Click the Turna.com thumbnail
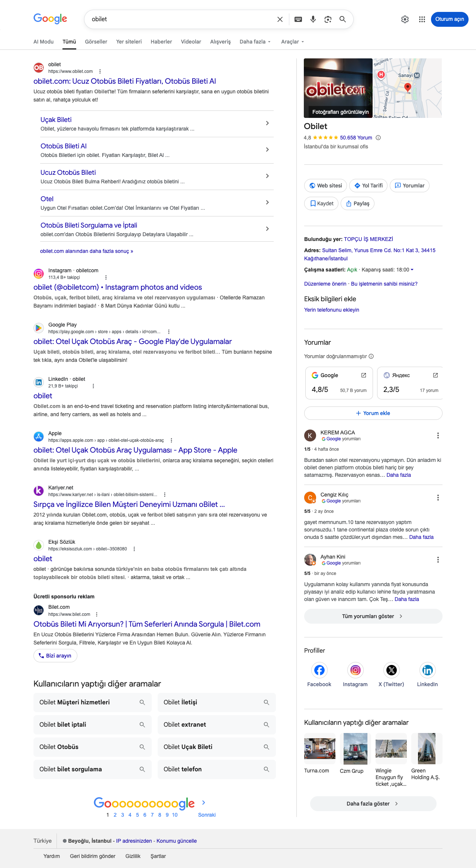The height and width of the screenshot is (868, 476). 320,749
